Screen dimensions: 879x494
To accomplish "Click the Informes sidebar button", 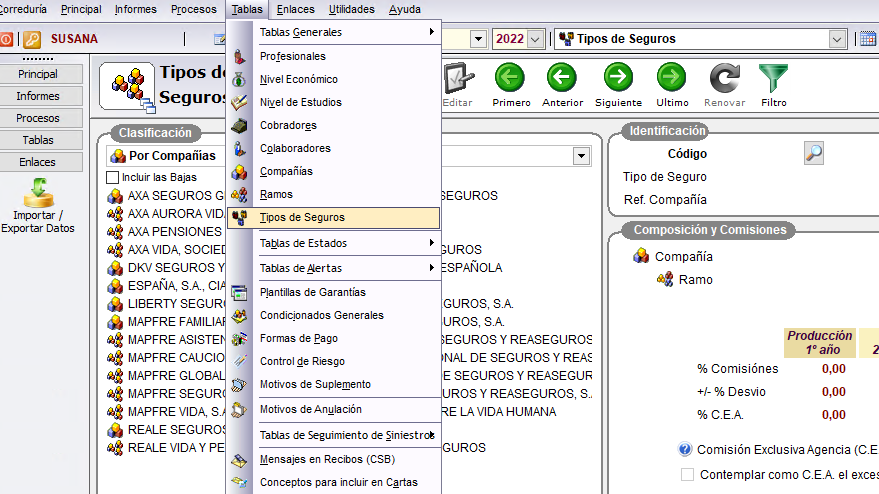I will click(x=38, y=96).
